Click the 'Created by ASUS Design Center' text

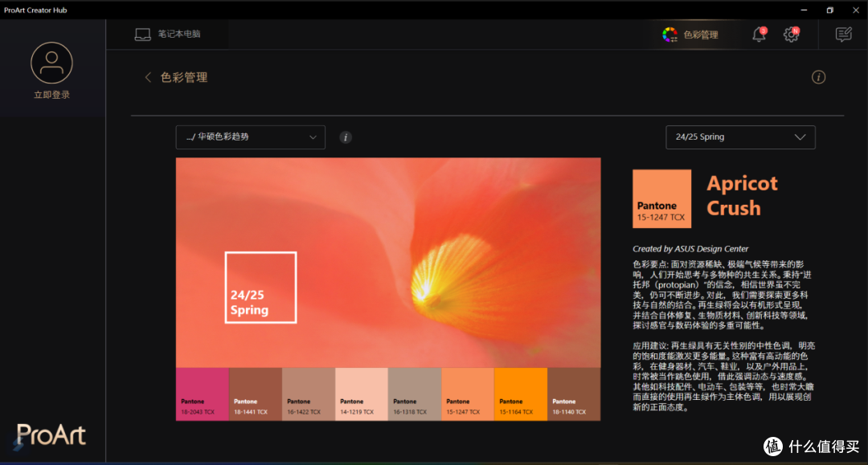690,249
